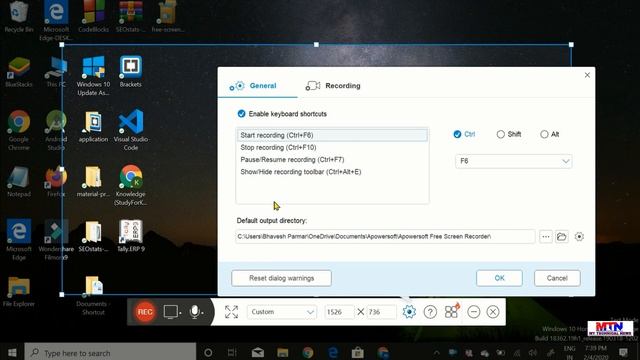
Task: Browse output directory with ellipsis button
Action: coord(546,236)
